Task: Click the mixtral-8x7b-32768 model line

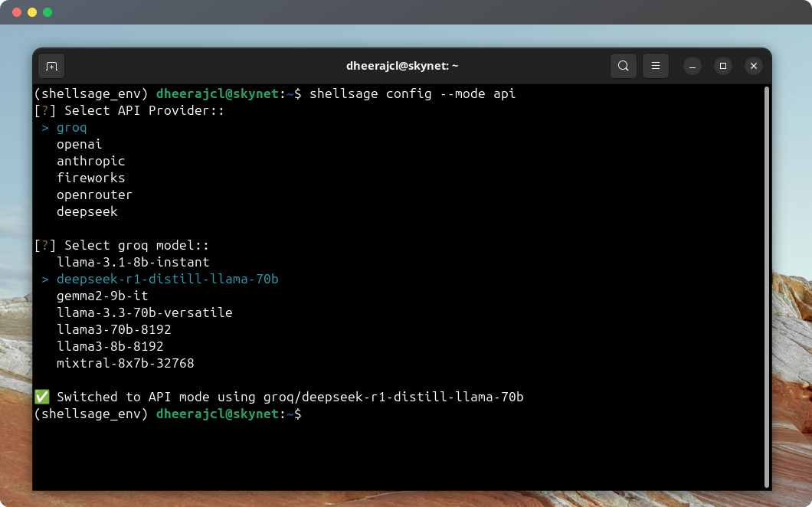Action: [126, 363]
